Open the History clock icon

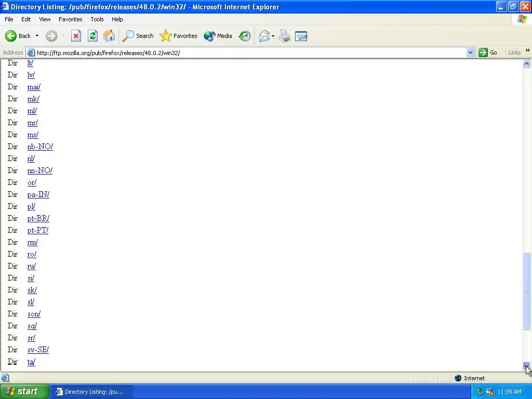click(x=245, y=36)
